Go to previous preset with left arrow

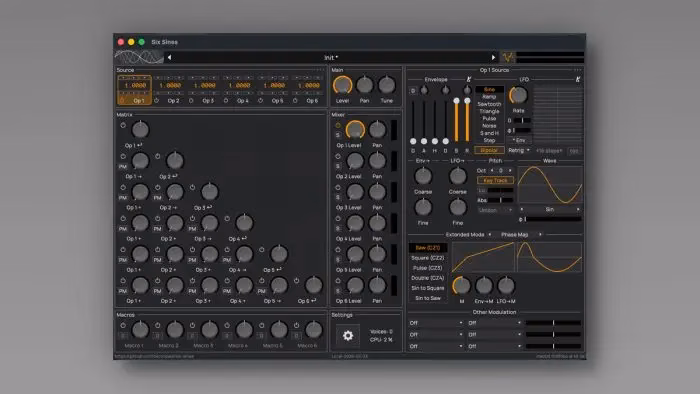click(x=170, y=57)
